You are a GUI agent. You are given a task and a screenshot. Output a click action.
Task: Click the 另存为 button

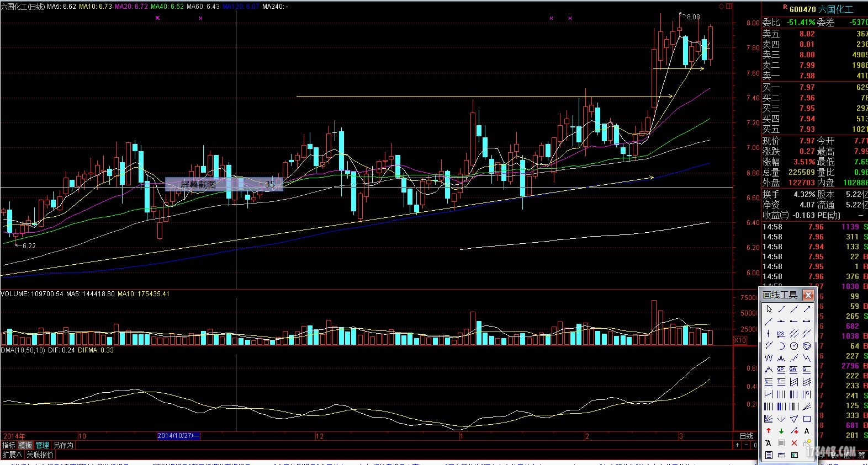[63, 445]
